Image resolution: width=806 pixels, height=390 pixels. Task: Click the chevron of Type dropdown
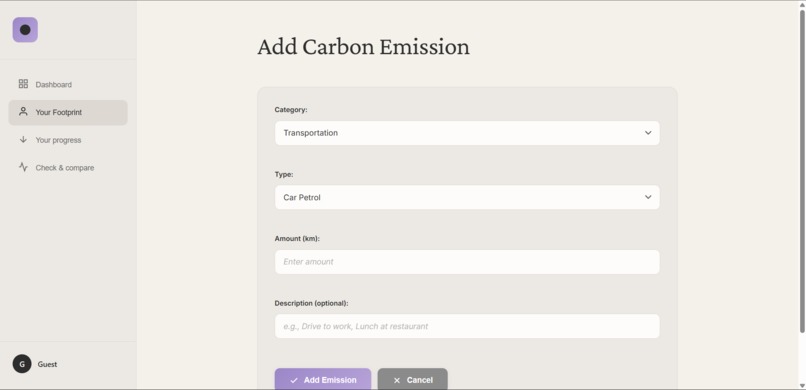coord(648,197)
